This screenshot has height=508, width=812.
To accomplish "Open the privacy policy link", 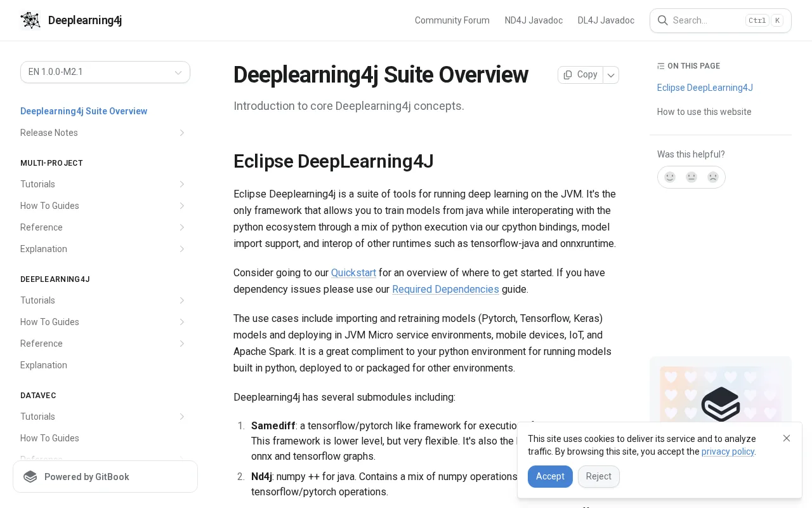I will 728,451.
